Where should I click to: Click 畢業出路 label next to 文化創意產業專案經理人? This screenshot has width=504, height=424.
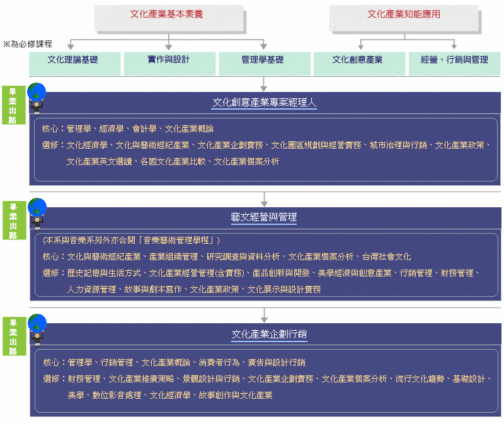pyautogui.click(x=13, y=105)
